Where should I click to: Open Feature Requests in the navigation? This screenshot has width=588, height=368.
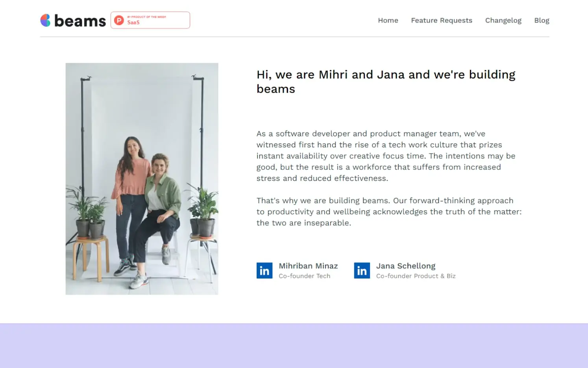click(441, 20)
